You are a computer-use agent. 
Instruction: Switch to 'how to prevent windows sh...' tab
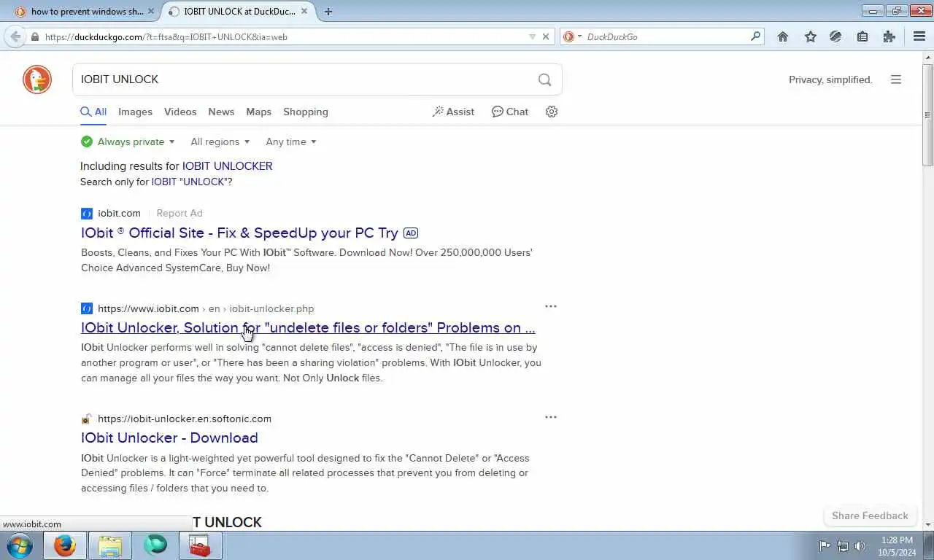click(x=86, y=12)
